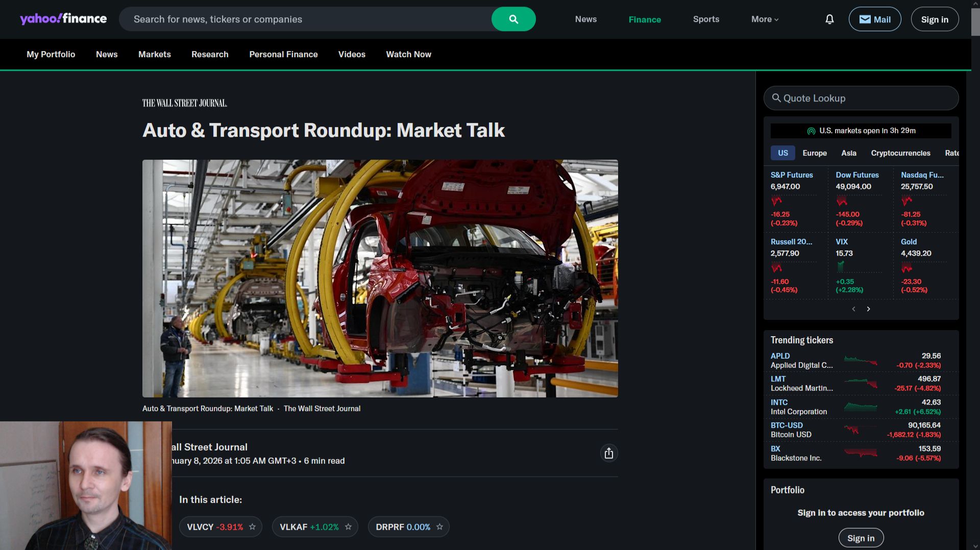Image resolution: width=980 pixels, height=550 pixels.
Task: Open the Watch Now menu
Action: pyautogui.click(x=408, y=54)
